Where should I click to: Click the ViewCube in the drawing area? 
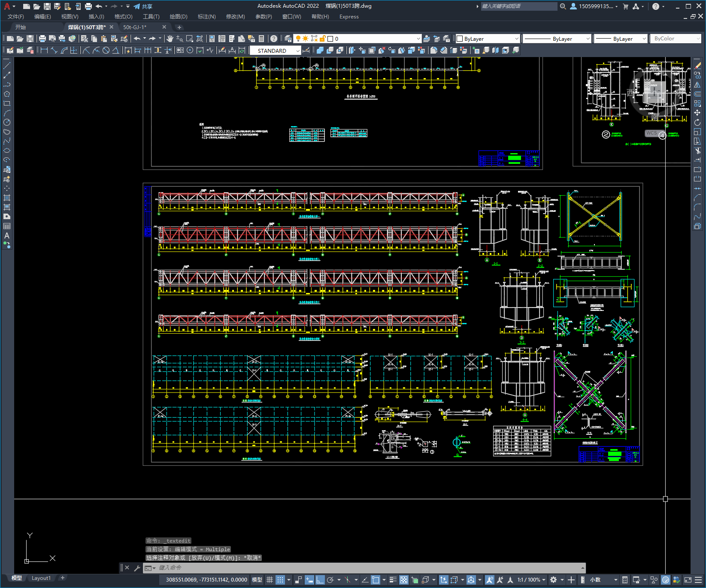pyautogui.click(x=654, y=93)
